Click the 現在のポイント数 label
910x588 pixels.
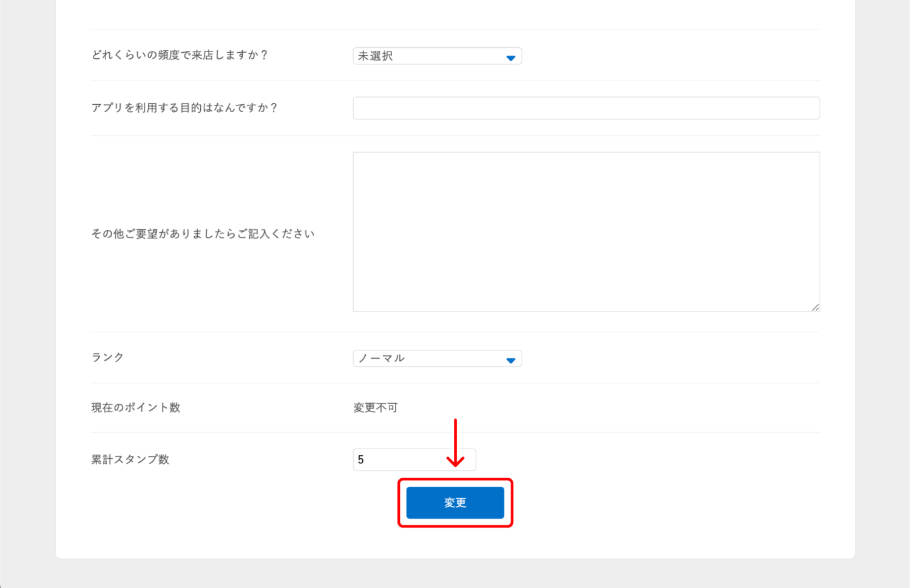point(135,407)
